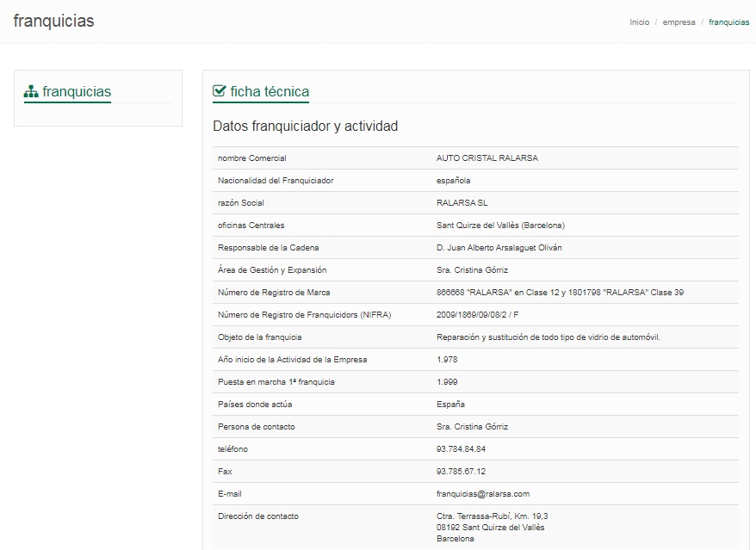Select the address line 'Ctra. Terrassa-Rubí, Km. 19,3'

tap(492, 516)
